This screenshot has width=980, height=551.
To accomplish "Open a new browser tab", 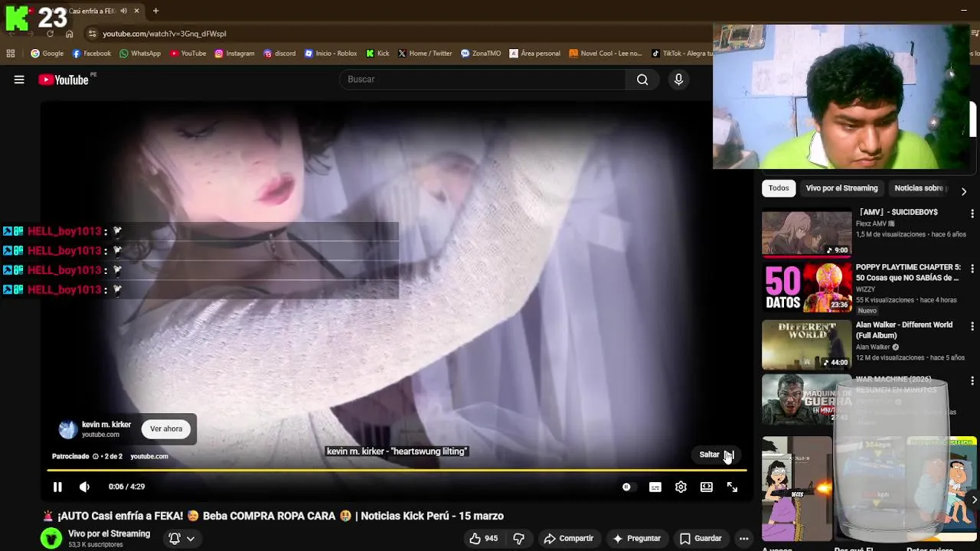I will [155, 11].
